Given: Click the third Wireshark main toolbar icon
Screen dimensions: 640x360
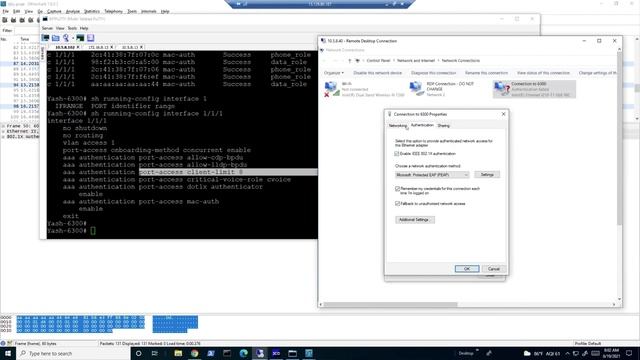Looking at the screenshot, I should pyautogui.click(x=22, y=20).
